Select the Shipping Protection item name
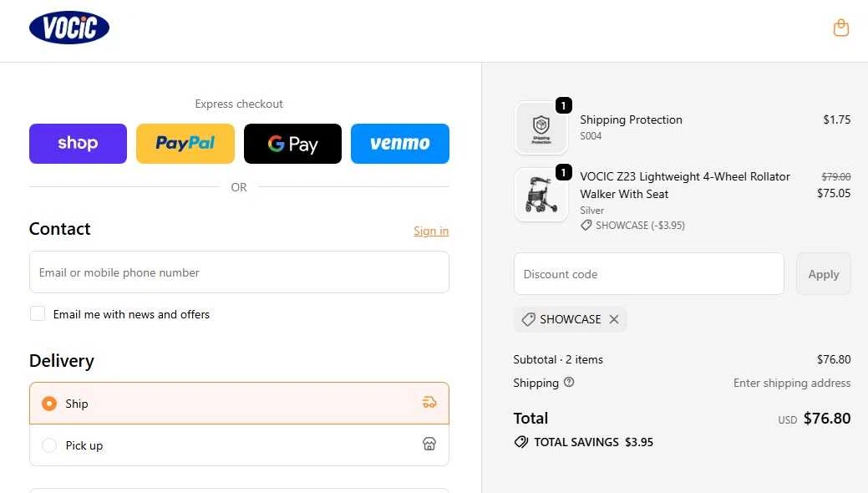The image size is (868, 493). pos(631,119)
